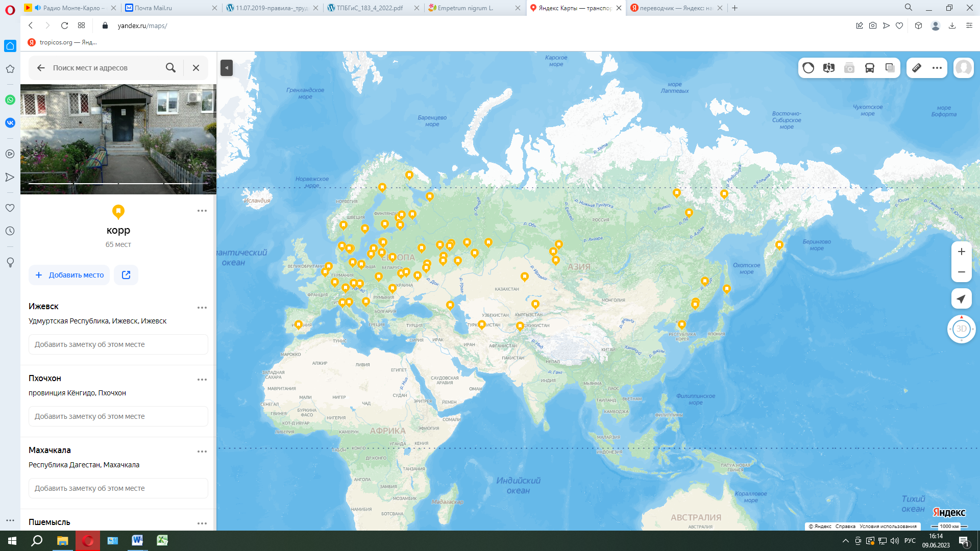
Task: Click Условия использования link
Action: click(x=888, y=526)
